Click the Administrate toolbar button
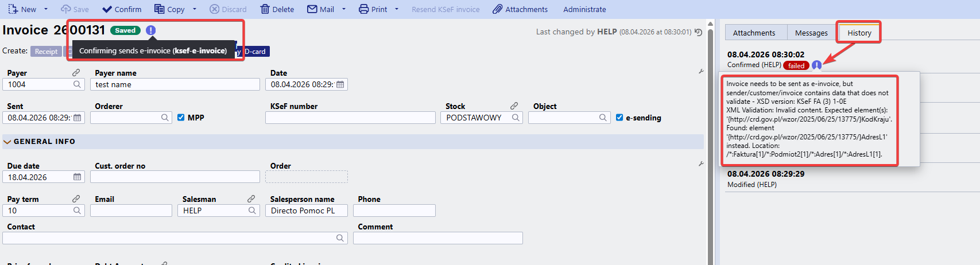The height and width of the screenshot is (265, 980). pyautogui.click(x=584, y=9)
